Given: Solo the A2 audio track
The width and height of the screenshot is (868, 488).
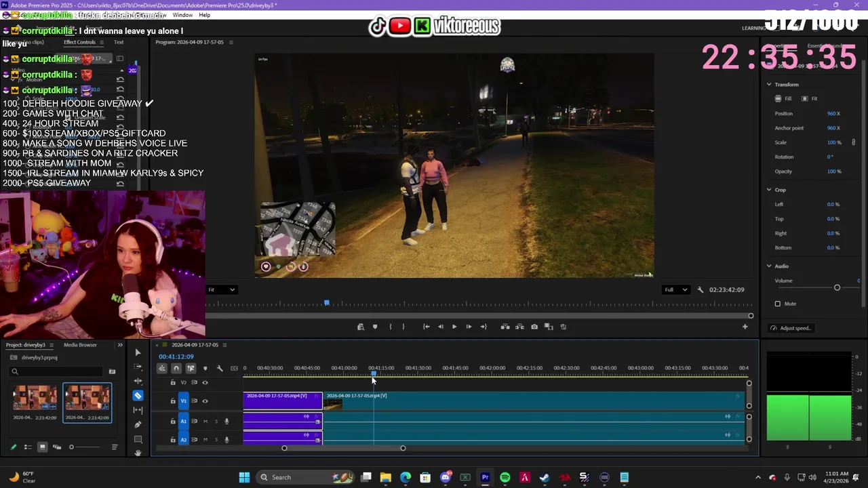Looking at the screenshot, I should [216, 439].
